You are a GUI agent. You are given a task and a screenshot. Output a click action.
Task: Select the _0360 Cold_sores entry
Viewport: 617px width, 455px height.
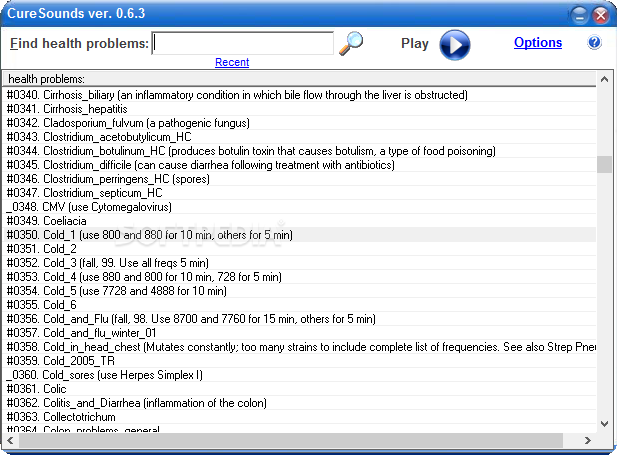coord(300,375)
